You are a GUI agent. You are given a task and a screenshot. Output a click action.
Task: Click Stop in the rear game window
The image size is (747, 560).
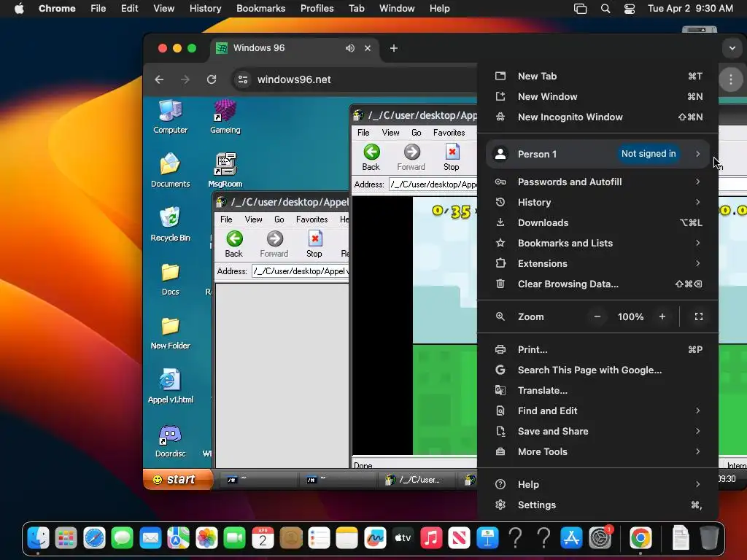(x=451, y=157)
